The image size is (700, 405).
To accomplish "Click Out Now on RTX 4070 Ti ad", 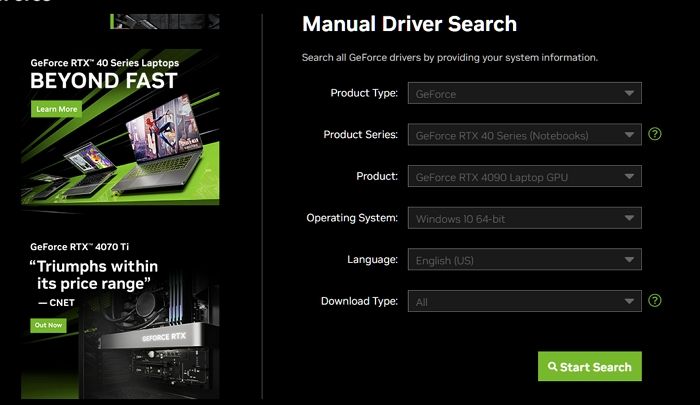I will pos(48,325).
